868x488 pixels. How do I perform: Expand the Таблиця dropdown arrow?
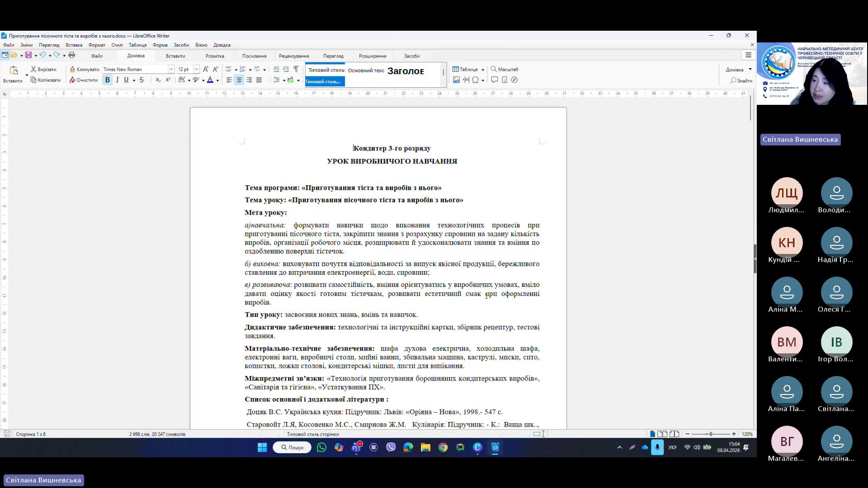click(482, 70)
